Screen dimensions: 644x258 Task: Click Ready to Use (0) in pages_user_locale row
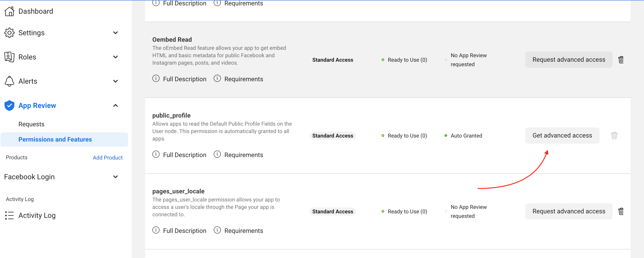407,211
